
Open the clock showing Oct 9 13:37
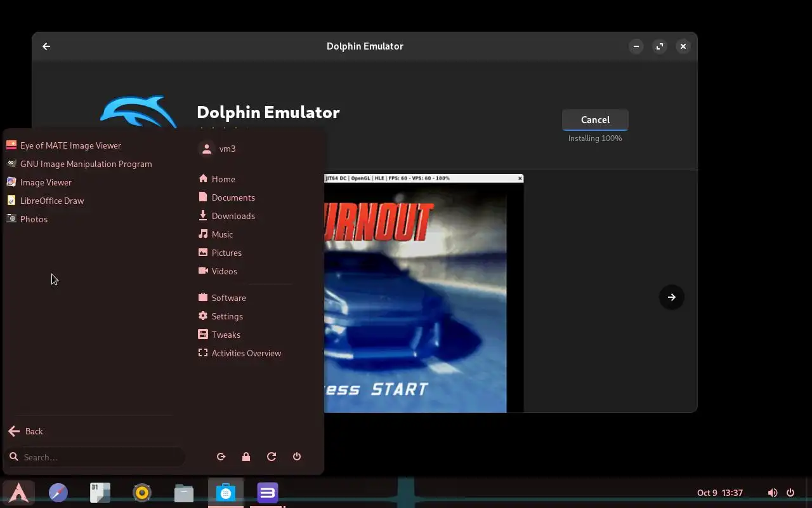point(720,493)
